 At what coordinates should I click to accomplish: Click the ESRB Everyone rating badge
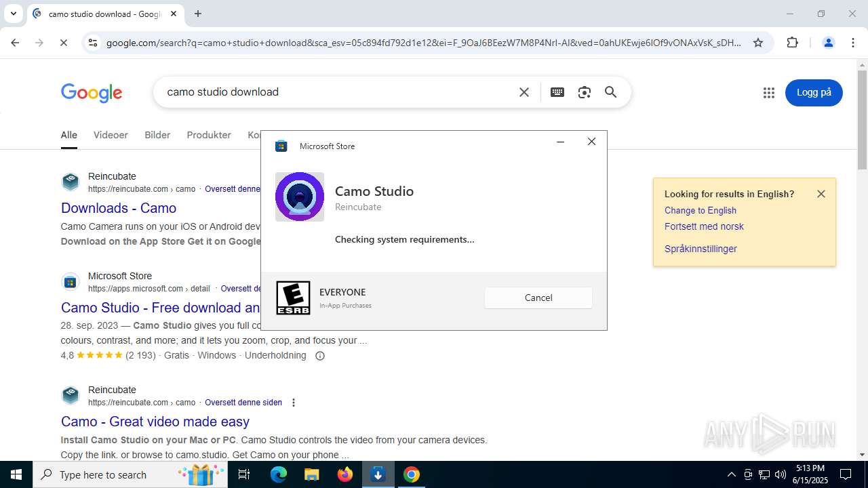293,298
